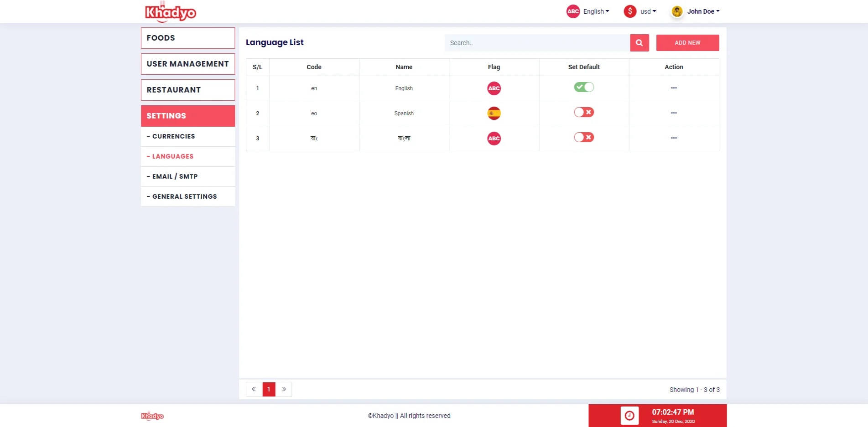Open the usd currency dropdown
The height and width of the screenshot is (427, 868).
coord(640,11)
